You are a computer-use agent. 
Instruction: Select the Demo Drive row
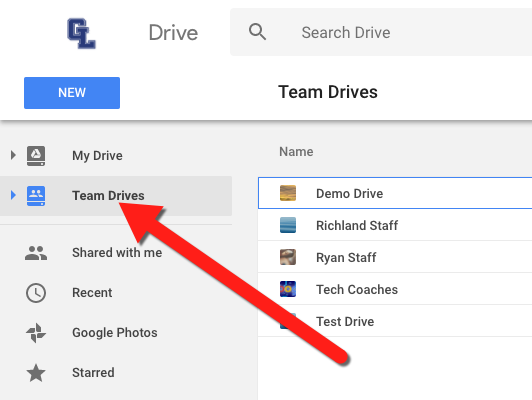(395, 193)
